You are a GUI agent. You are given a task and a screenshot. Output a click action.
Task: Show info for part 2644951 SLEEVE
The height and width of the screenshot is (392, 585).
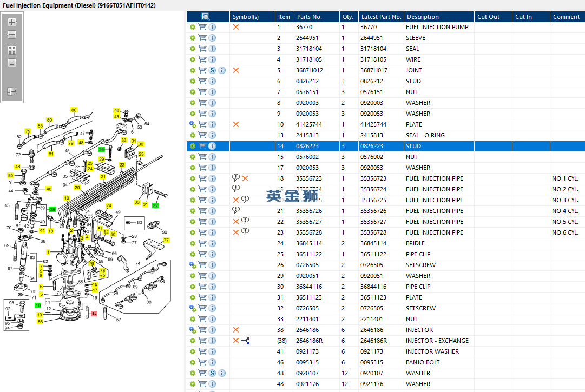(212, 38)
